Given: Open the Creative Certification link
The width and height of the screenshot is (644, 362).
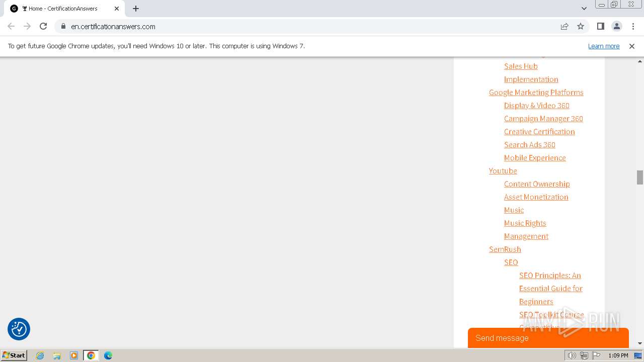Looking at the screenshot, I should [539, 132].
